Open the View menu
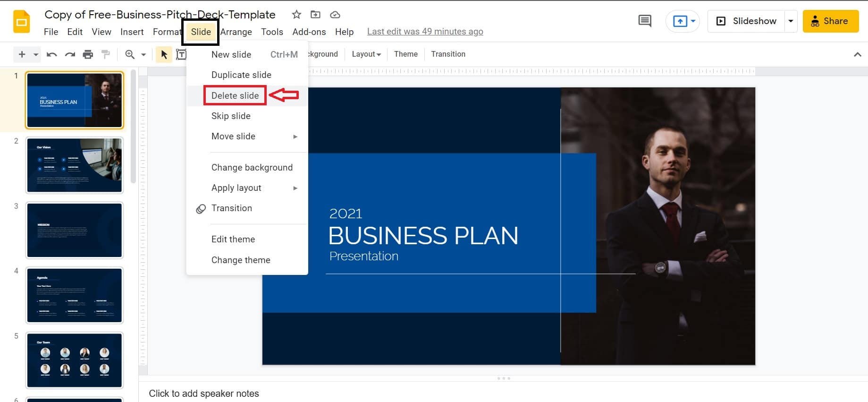 101,32
